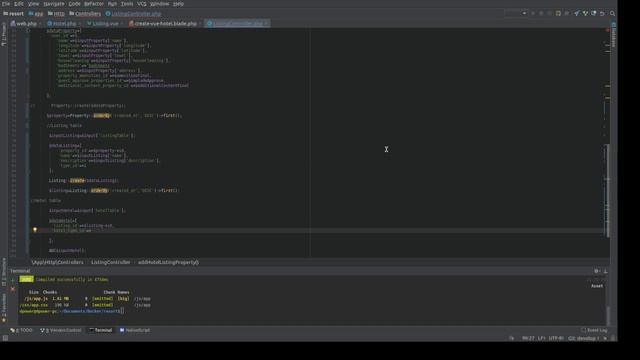Open the Project tool window strip
Screen dimensions: 640x360
point(4,34)
